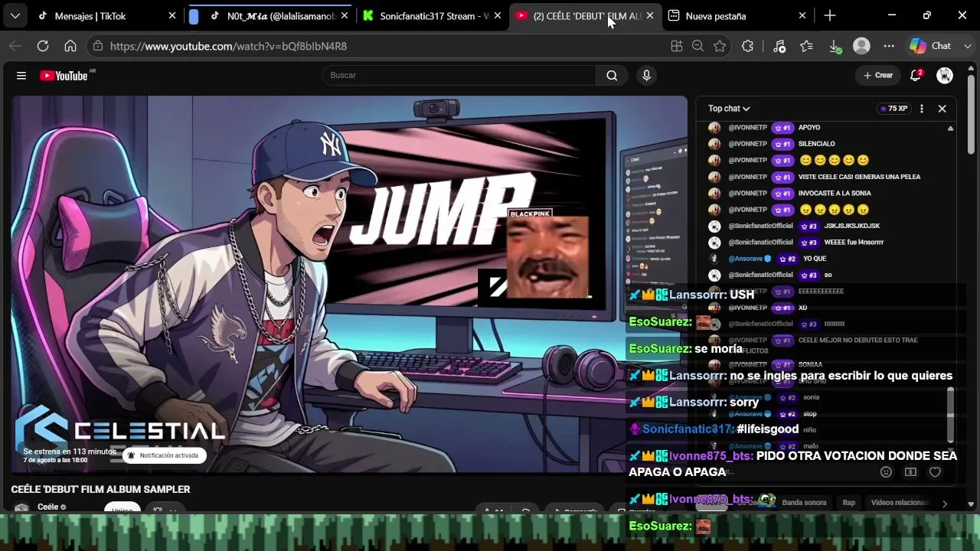Go to YouTube home via the logo

tap(64, 75)
